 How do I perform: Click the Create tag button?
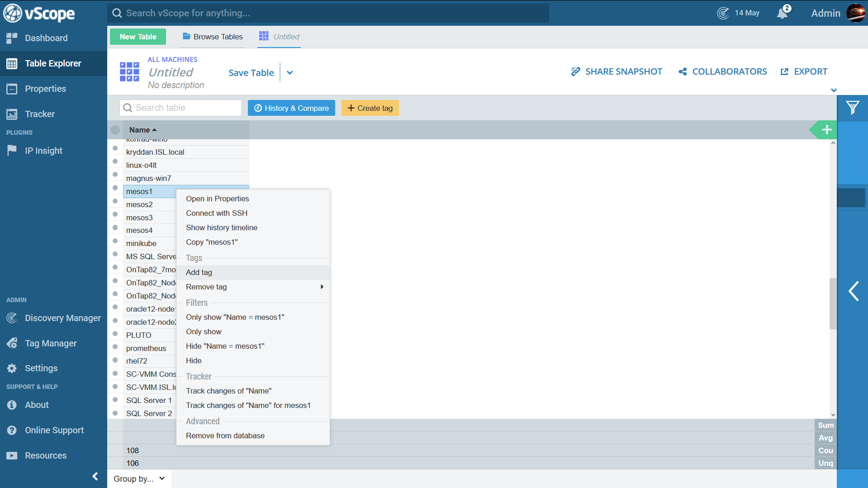[x=370, y=108]
